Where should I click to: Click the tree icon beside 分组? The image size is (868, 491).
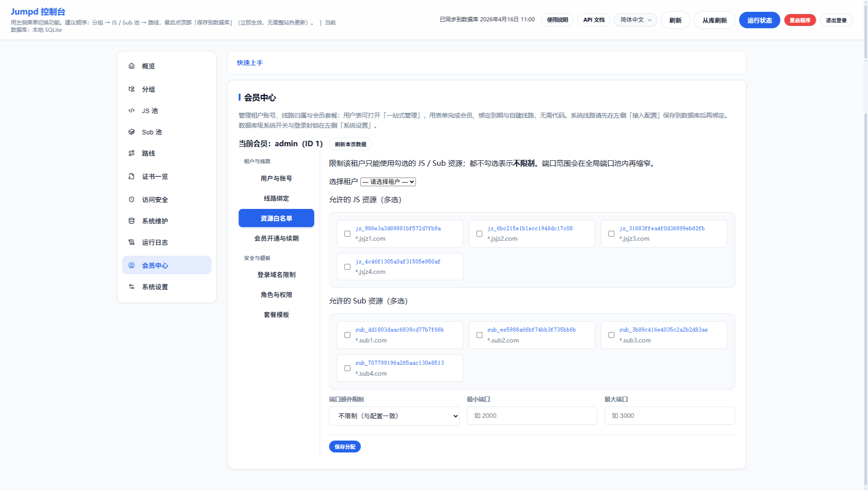[131, 89]
